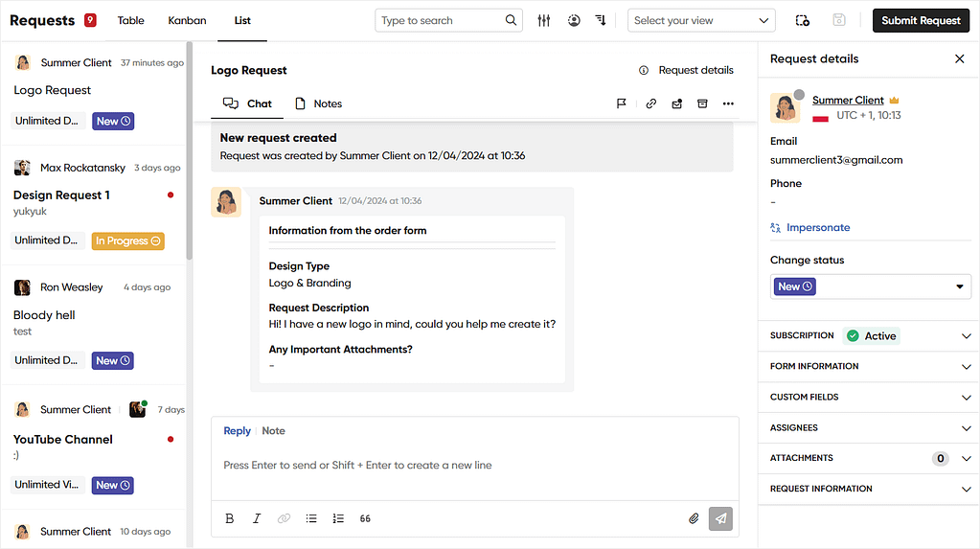The width and height of the screenshot is (980, 549).
Task: Open the three-dot more options menu
Action: point(728,103)
